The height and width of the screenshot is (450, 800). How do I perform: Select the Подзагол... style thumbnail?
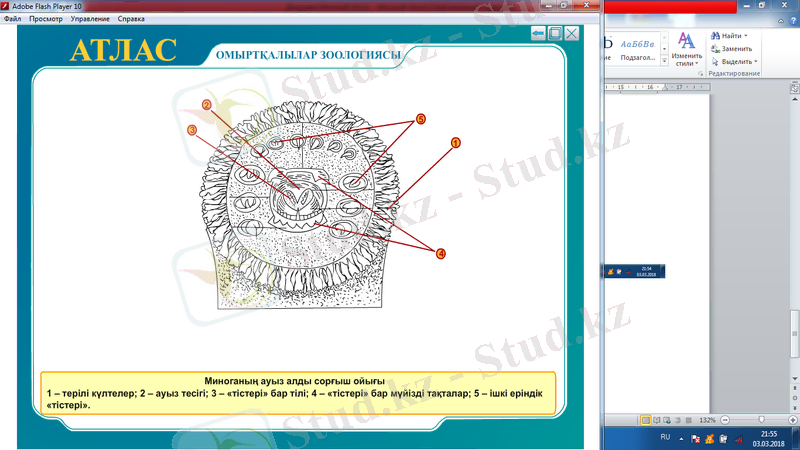pyautogui.click(x=637, y=50)
